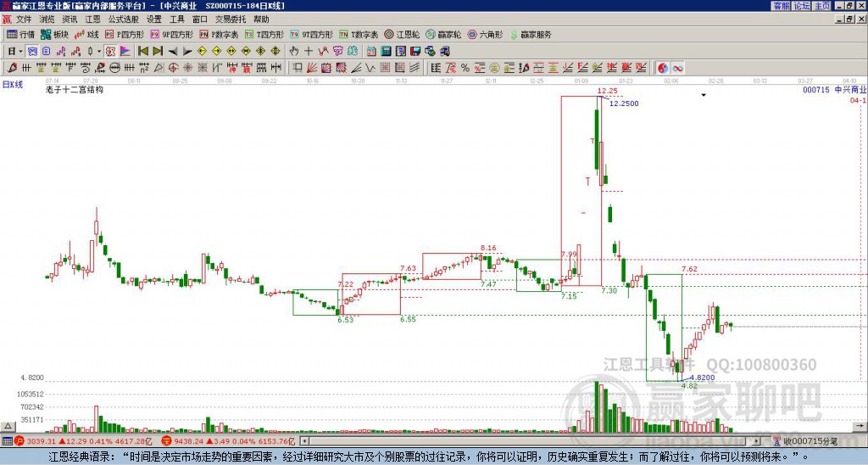Open the 江恩 menu
Viewport: 868px width, 465px height.
pyautogui.click(x=93, y=20)
